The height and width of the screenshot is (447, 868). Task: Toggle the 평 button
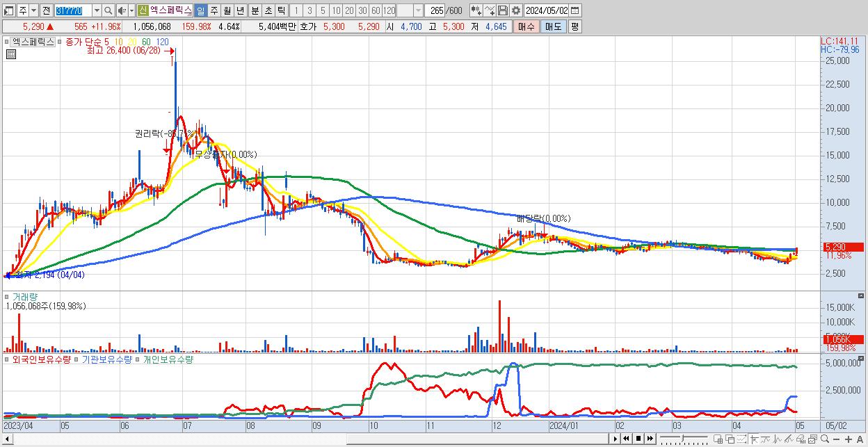pos(574,26)
